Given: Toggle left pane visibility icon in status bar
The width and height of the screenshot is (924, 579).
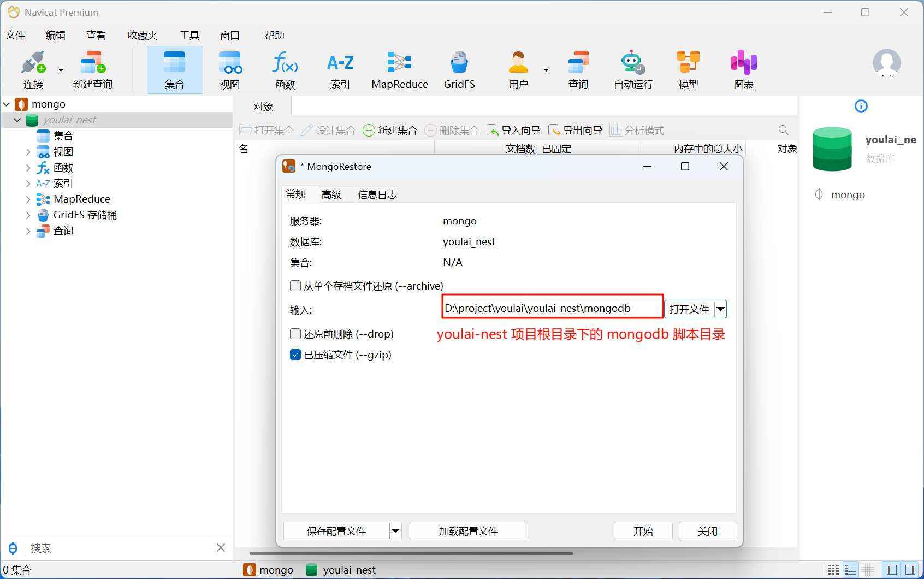Looking at the screenshot, I should click(x=892, y=570).
